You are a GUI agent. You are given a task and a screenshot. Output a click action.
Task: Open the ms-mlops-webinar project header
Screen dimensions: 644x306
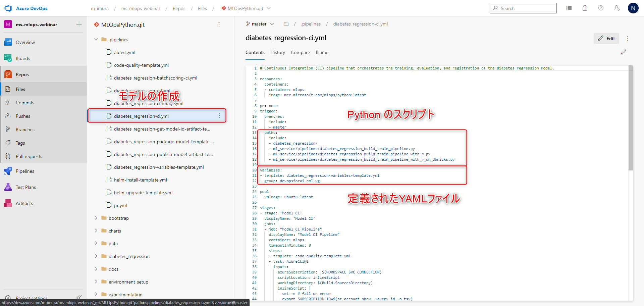(x=36, y=24)
